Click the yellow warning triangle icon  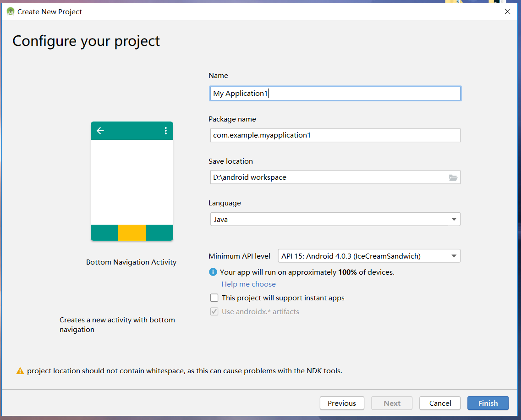pos(20,371)
